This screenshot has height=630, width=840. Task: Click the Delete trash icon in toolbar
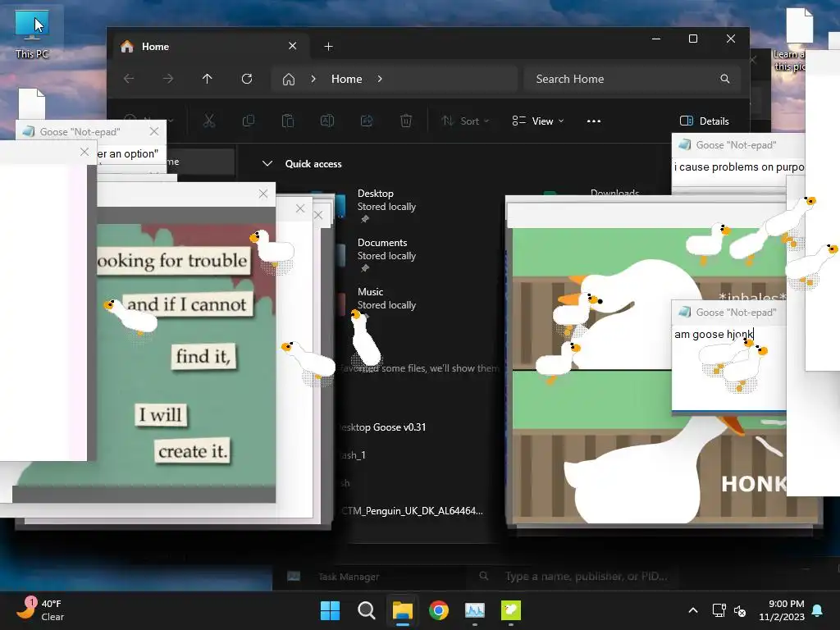pos(406,121)
